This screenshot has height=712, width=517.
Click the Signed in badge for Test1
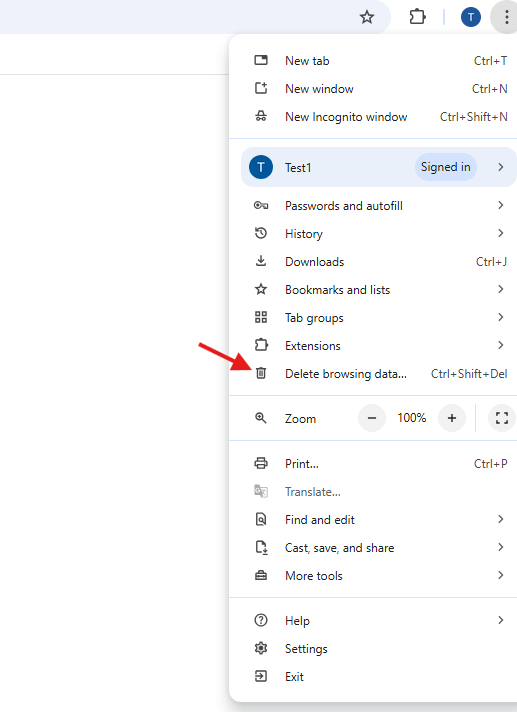point(445,167)
